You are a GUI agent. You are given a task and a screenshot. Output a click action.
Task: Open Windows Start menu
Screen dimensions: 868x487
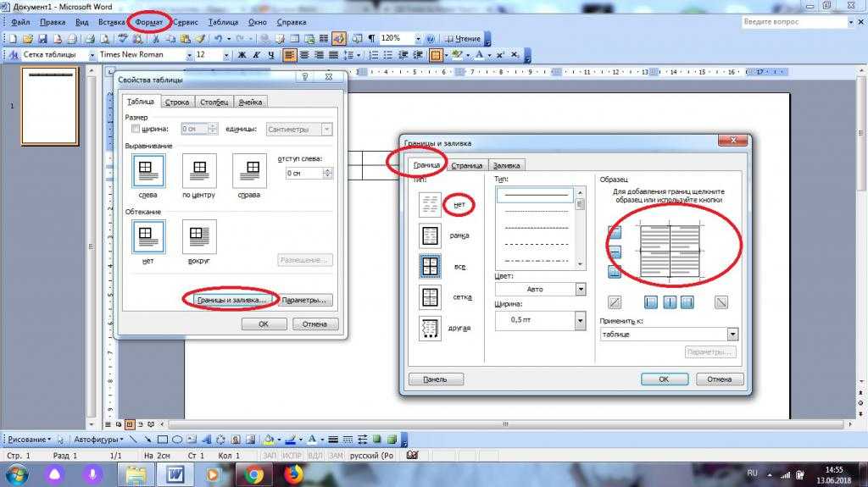(17, 475)
